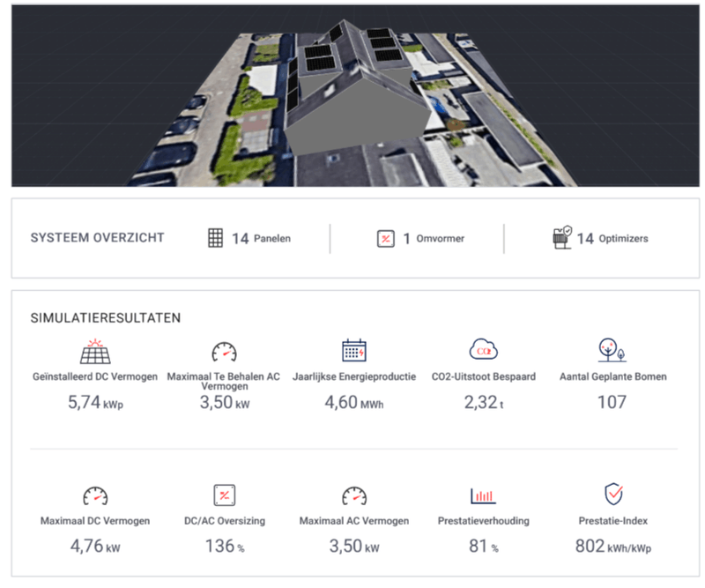Click the 'Prestatieverhouding' label
The image size is (705, 588).
click(484, 521)
